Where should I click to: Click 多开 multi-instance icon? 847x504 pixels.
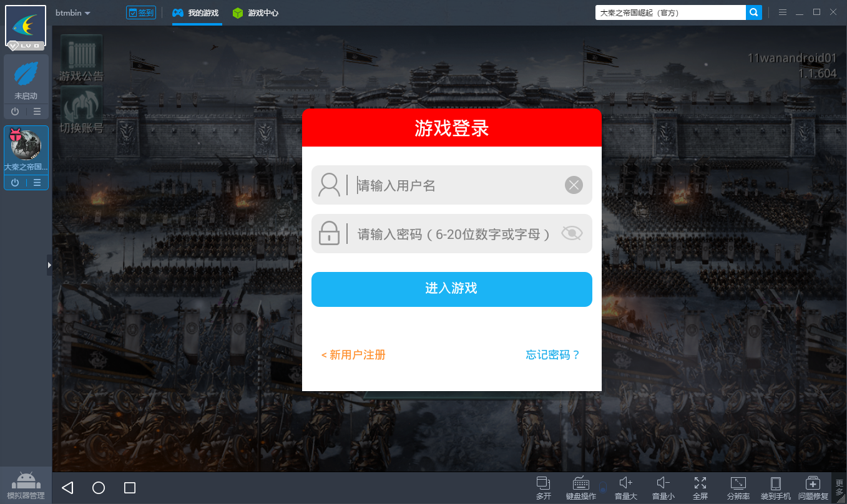[544, 488]
